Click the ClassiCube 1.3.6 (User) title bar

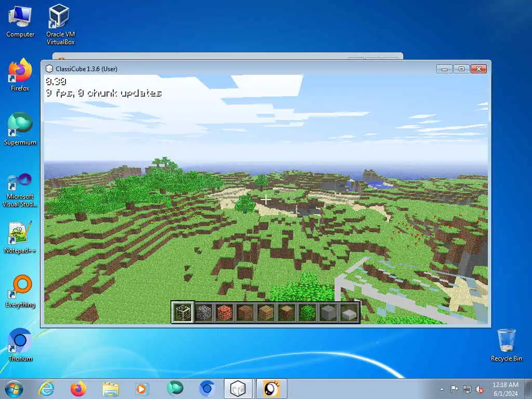point(237,69)
